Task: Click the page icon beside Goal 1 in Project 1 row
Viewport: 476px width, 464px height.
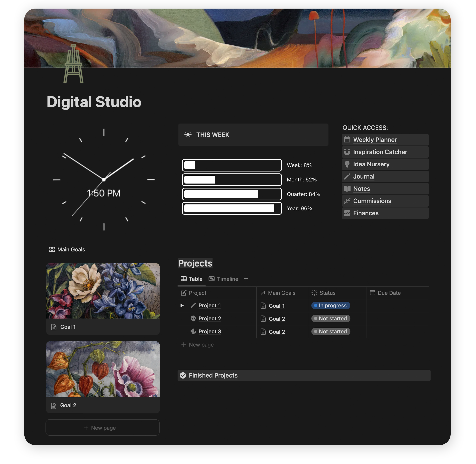Action: click(263, 306)
